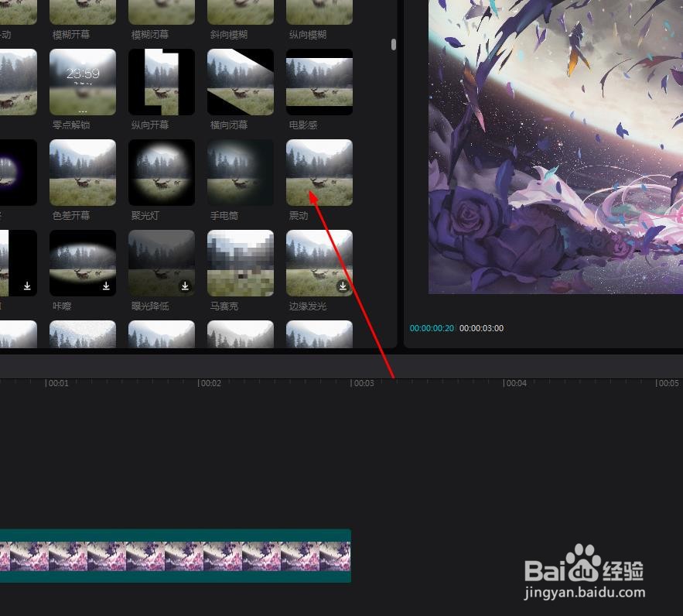Viewport: 683px width, 616px height.
Task: Pick the 手电筒 flashlight effect thumbnail
Action: (241, 173)
